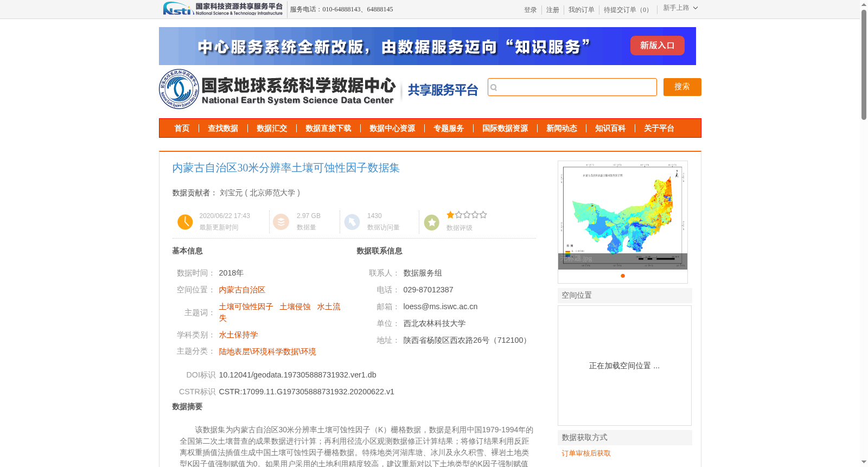Click the 数据获取方式 panel header

[x=625, y=437]
